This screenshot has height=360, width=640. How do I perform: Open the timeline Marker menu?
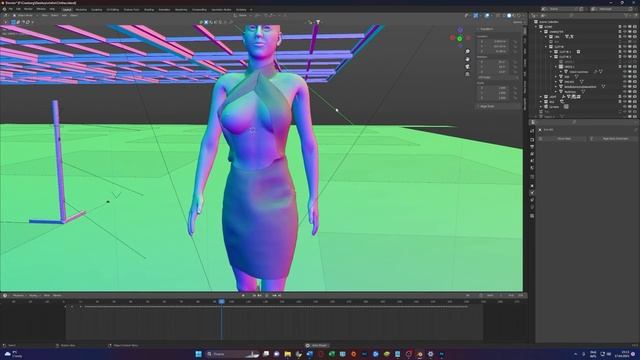click(x=57, y=296)
